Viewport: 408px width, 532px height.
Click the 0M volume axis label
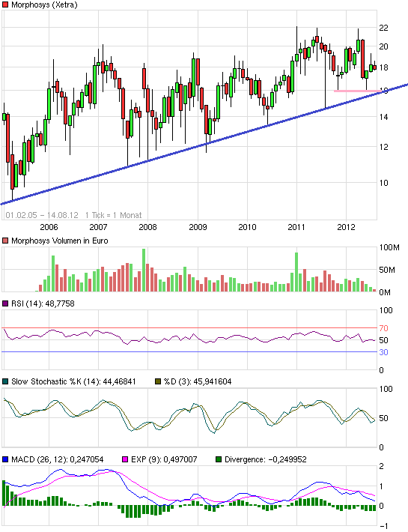[385, 292]
